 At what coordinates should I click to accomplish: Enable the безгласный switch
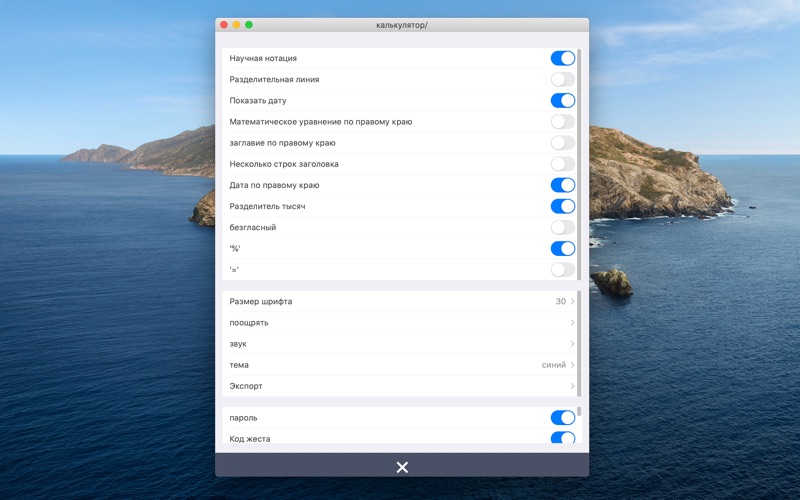point(563,228)
